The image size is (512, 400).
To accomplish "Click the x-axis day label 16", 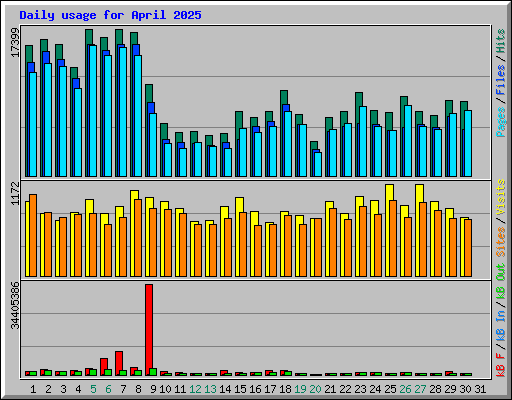I will (255, 389).
